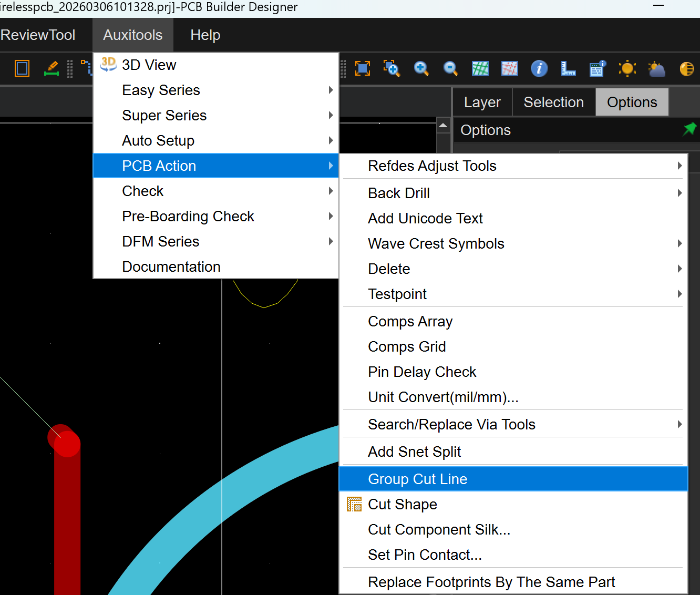Click the green grid pattern icon

480,68
